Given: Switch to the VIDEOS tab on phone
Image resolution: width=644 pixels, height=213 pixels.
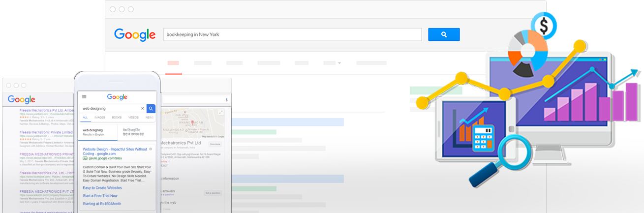Looking at the screenshot, I should coord(133,118).
